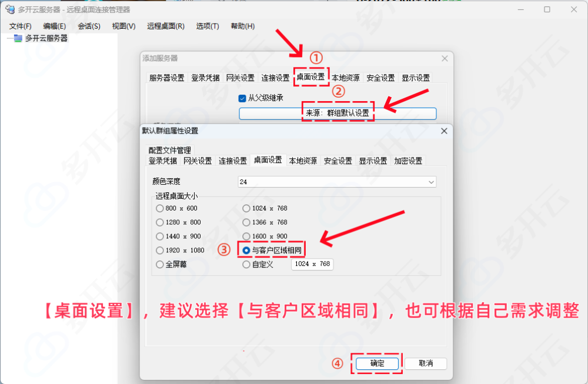
Task: Pick the 1366 x 768 resolution
Action: pyautogui.click(x=246, y=222)
